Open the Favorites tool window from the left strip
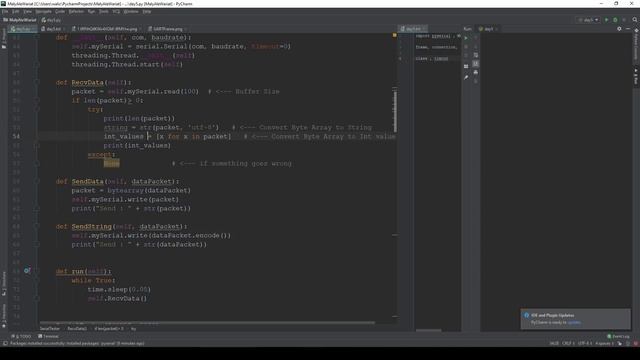This screenshot has height=360, width=640. (4, 316)
